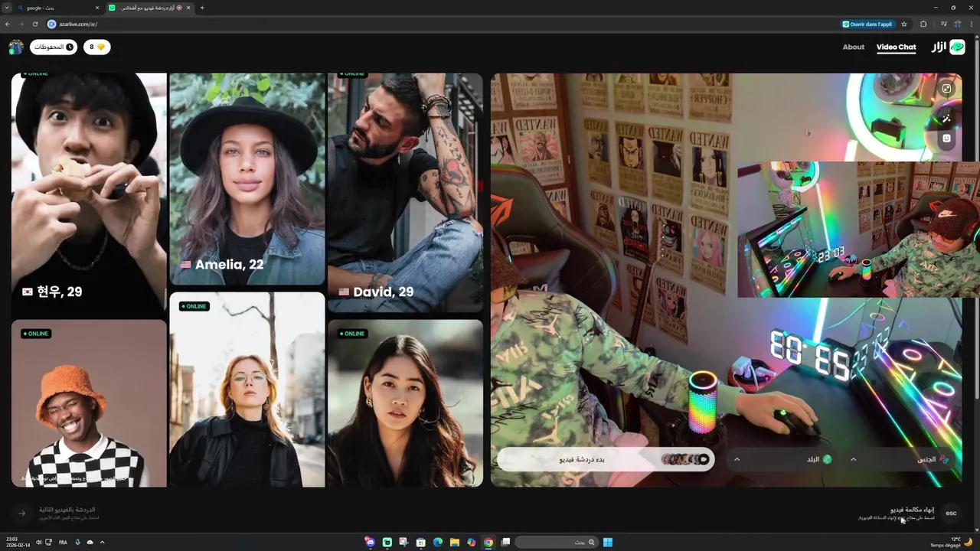
Task: Click the next video chat arrow
Action: point(21,513)
